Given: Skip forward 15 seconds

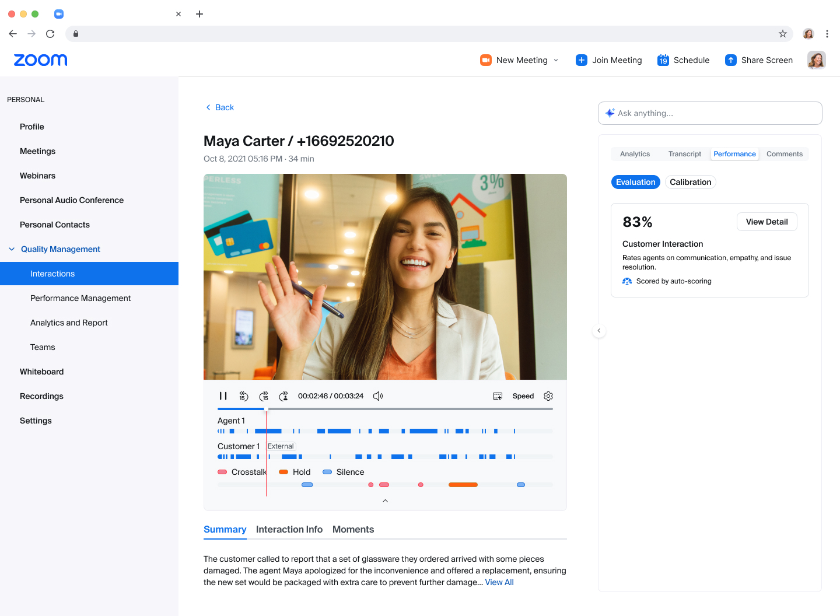Looking at the screenshot, I should 264,396.
